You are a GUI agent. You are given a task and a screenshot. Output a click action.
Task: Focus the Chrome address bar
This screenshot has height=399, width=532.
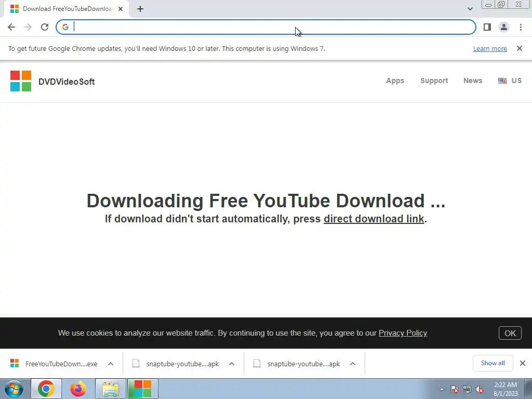[x=266, y=27]
